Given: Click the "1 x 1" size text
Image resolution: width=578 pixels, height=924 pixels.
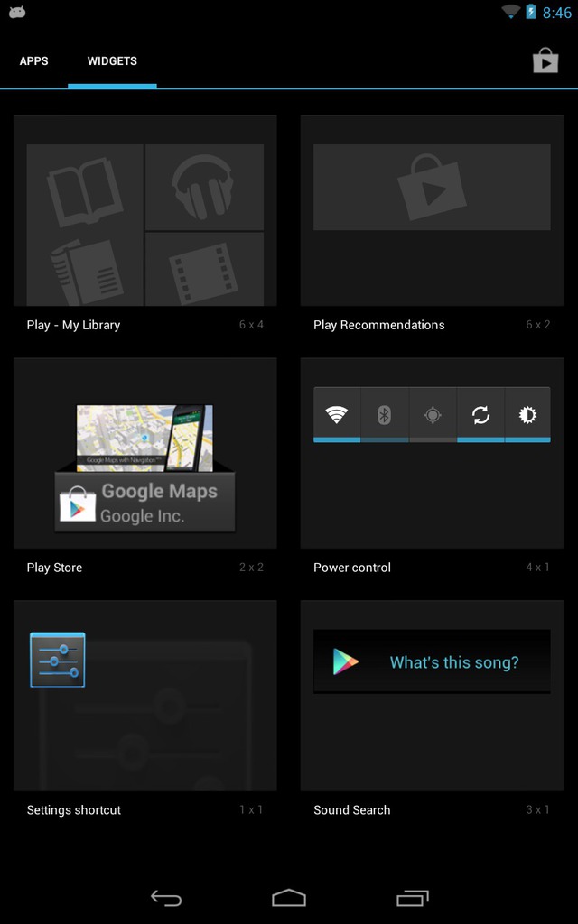Looking at the screenshot, I should click(251, 809).
